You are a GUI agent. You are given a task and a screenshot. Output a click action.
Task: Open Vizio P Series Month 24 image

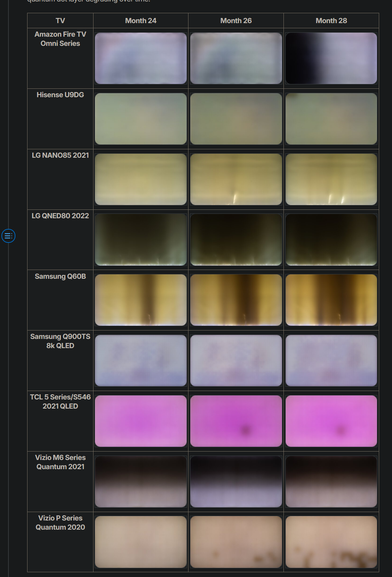pyautogui.click(x=141, y=542)
